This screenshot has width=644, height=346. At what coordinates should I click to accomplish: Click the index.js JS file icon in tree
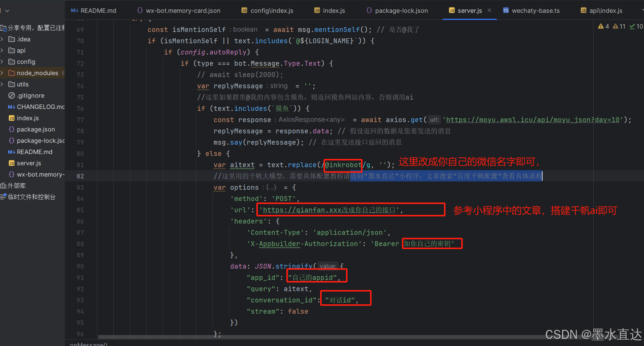coord(12,118)
